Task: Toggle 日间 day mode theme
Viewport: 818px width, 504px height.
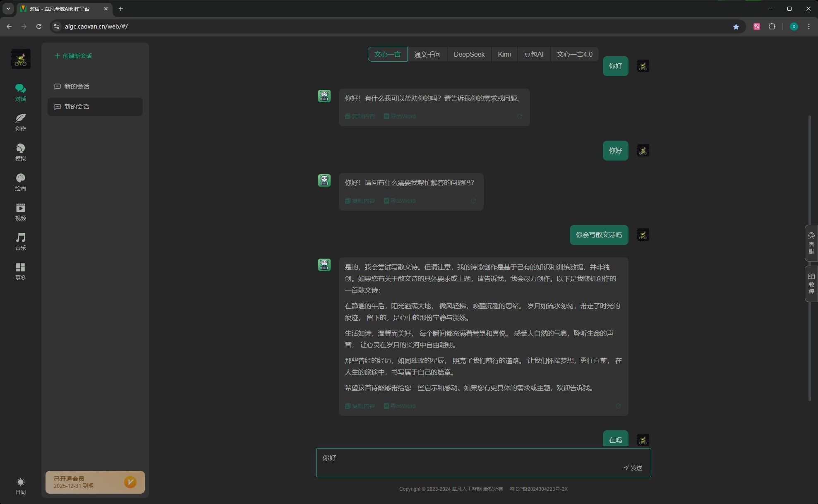Action: [x=20, y=486]
